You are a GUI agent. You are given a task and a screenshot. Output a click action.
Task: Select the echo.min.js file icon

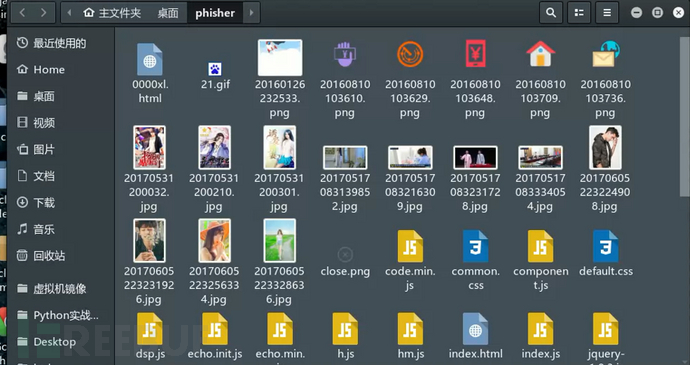click(x=280, y=329)
